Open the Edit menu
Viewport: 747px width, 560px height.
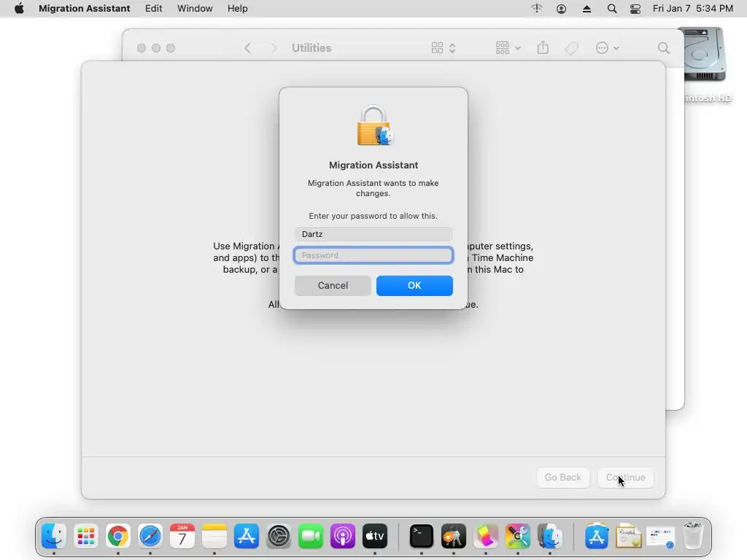tap(153, 9)
